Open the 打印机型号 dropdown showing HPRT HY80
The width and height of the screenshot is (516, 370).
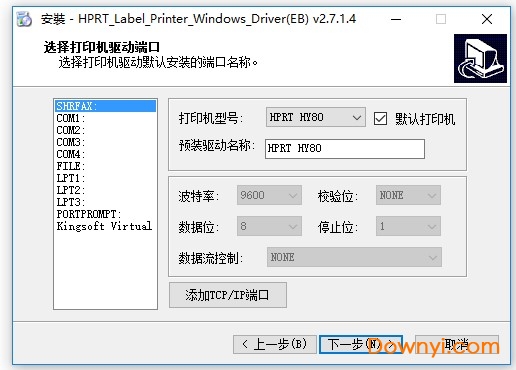point(315,117)
